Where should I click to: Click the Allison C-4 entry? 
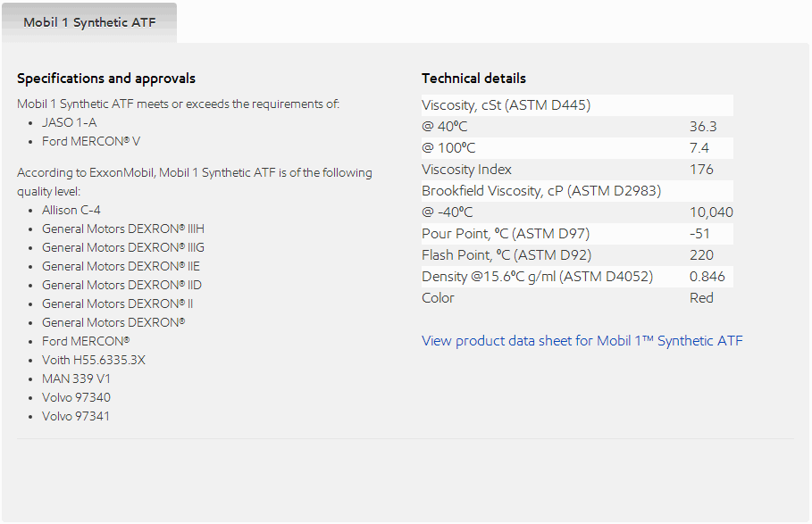pos(71,210)
